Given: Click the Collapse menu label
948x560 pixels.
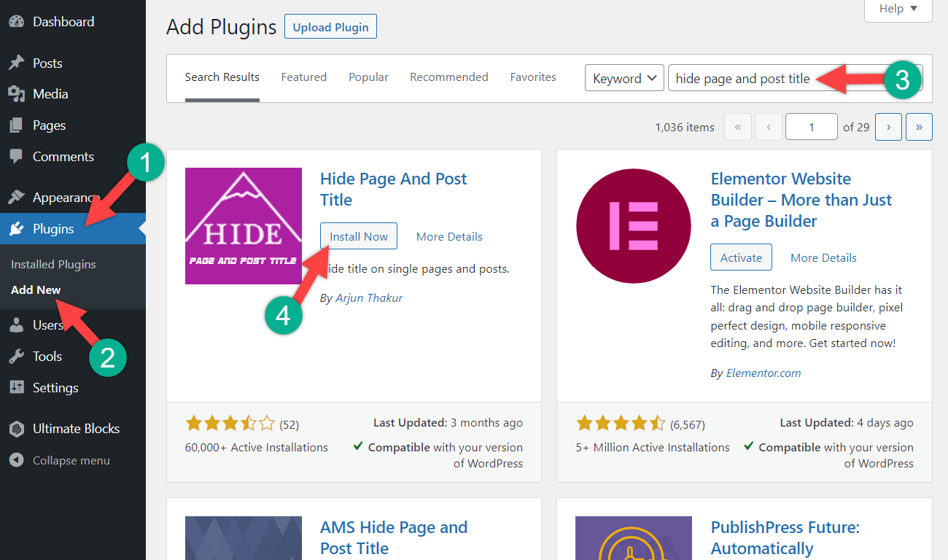Looking at the screenshot, I should (x=71, y=461).
